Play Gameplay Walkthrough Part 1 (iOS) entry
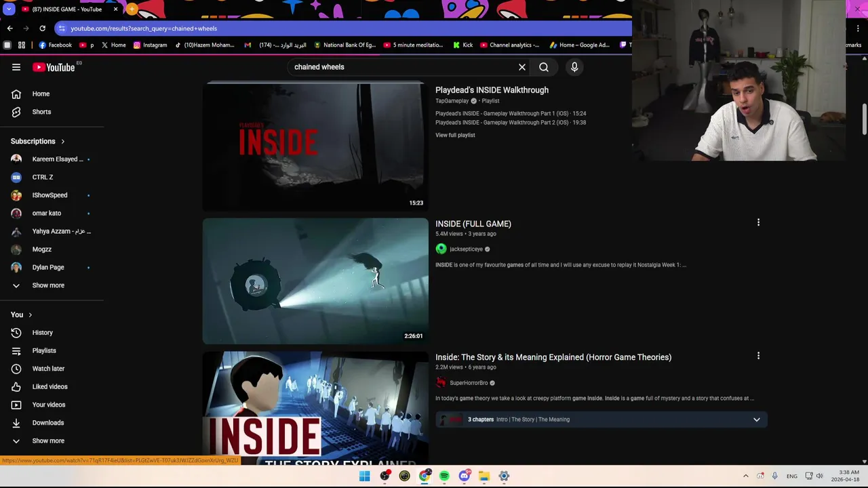 (511, 114)
